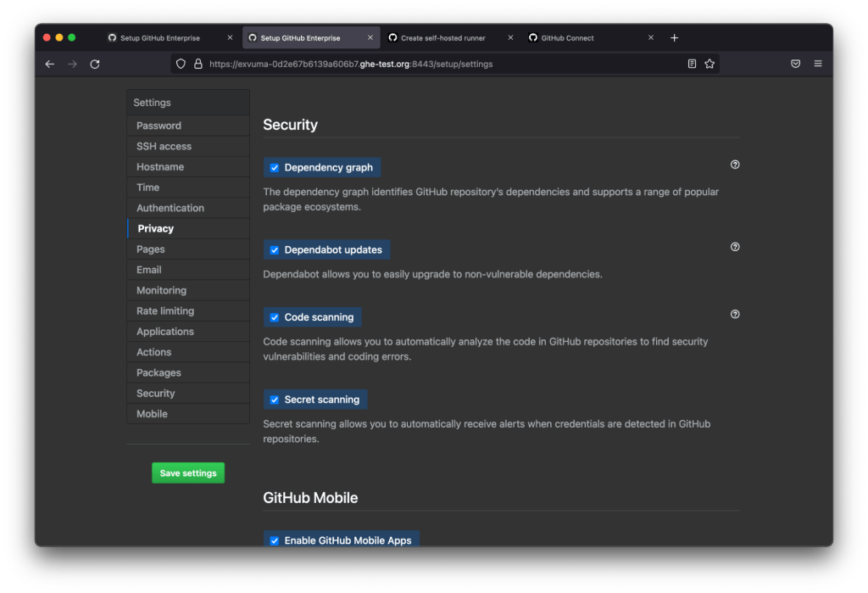This screenshot has height=593, width=868.
Task: Toggle the Secret scanning checkbox
Action: 275,400
